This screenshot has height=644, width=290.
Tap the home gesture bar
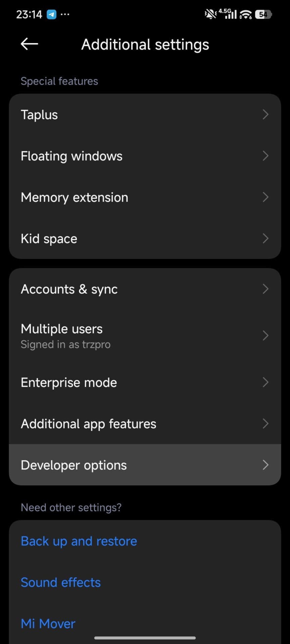[x=145, y=638]
